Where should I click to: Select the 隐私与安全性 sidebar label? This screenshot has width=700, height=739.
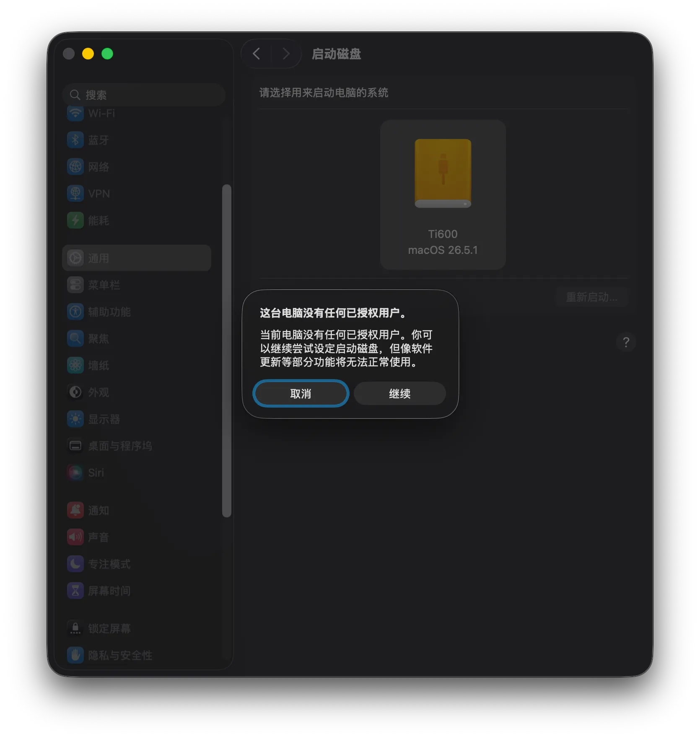[x=120, y=656]
